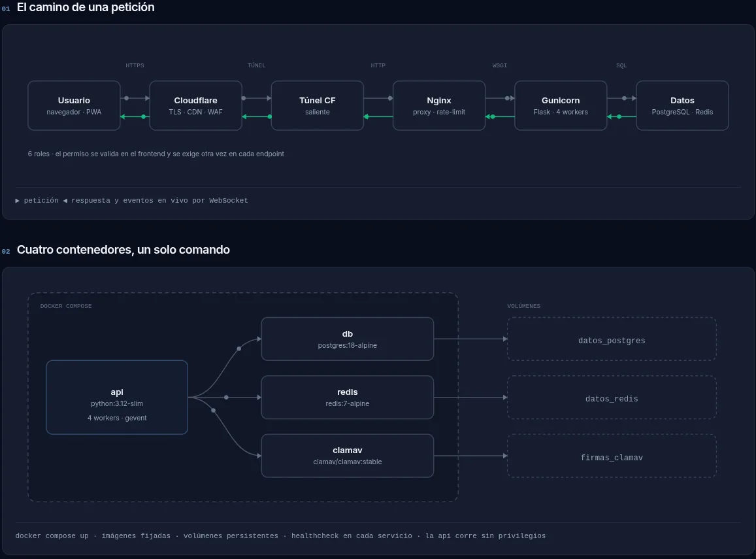Select the Nginx proxy node

click(438, 106)
